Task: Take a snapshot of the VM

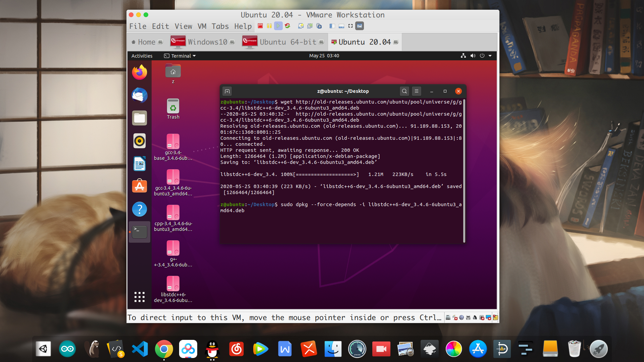Action: 300,26
